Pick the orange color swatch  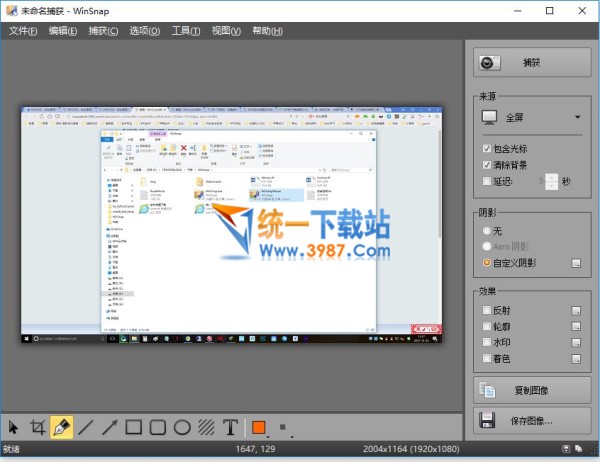pos(258,427)
